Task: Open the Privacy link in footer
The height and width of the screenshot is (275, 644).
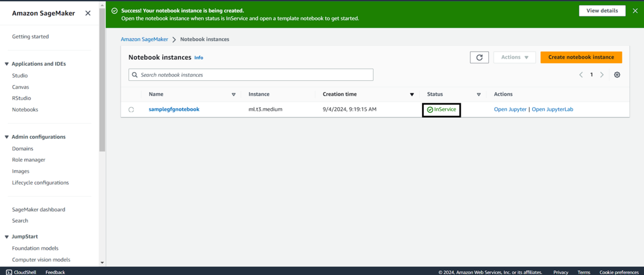Action: [x=561, y=272]
